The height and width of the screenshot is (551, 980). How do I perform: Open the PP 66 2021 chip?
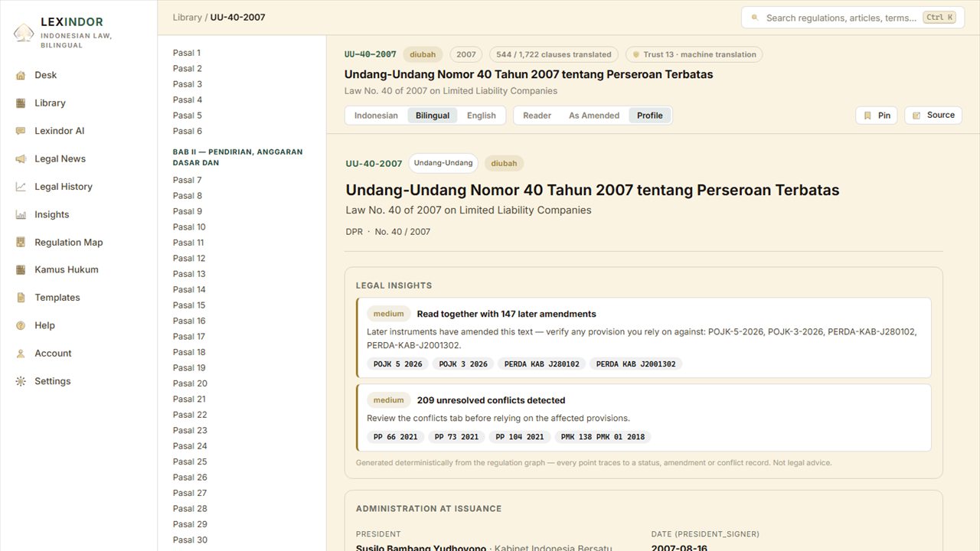pos(396,437)
